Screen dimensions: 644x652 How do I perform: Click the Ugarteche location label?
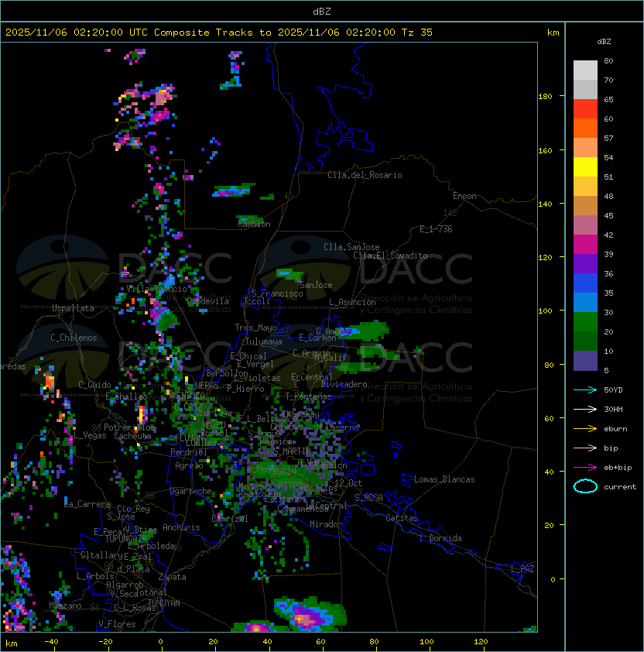click(x=191, y=491)
